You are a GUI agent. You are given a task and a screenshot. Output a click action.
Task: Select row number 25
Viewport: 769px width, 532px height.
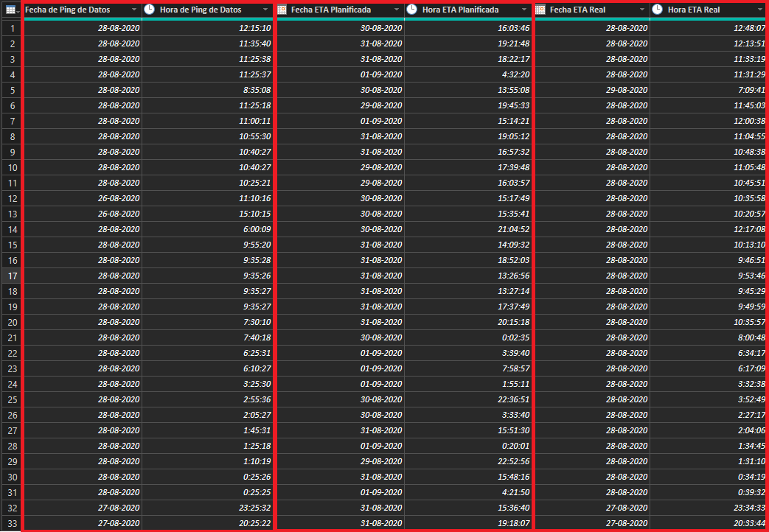click(x=13, y=399)
